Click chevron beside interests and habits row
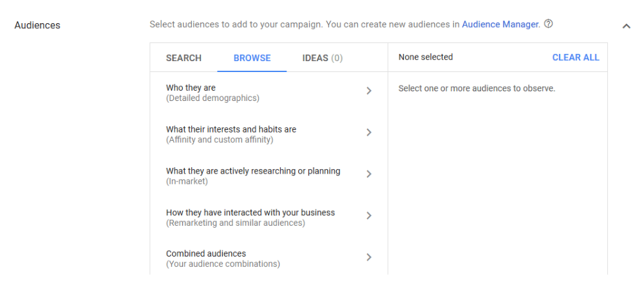 pyautogui.click(x=369, y=132)
